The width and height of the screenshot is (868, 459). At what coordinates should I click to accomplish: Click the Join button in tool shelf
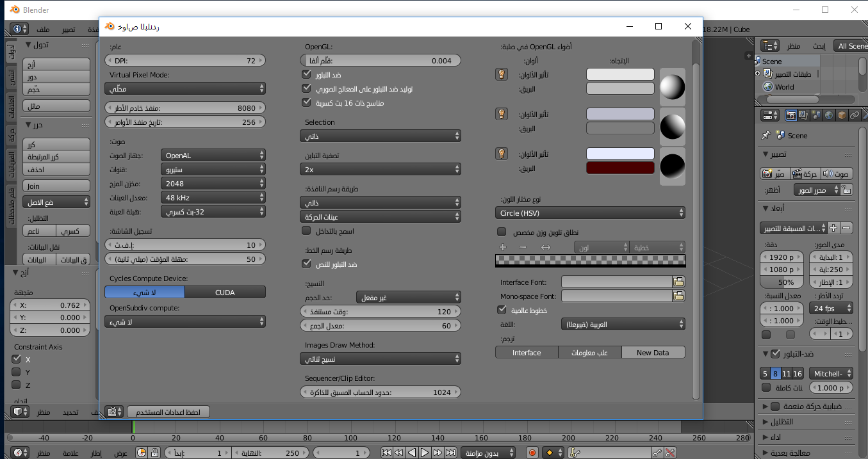pyautogui.click(x=56, y=186)
